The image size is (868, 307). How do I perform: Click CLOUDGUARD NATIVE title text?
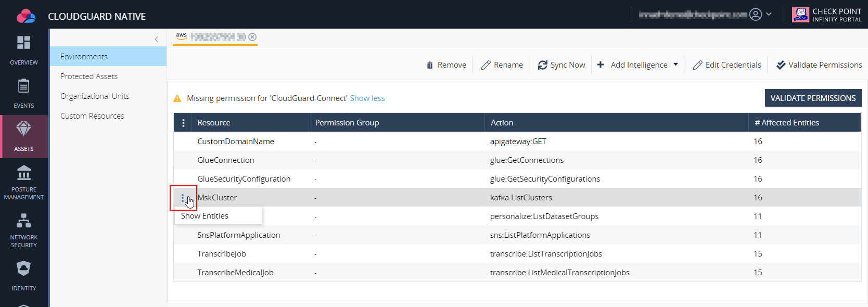97,17
